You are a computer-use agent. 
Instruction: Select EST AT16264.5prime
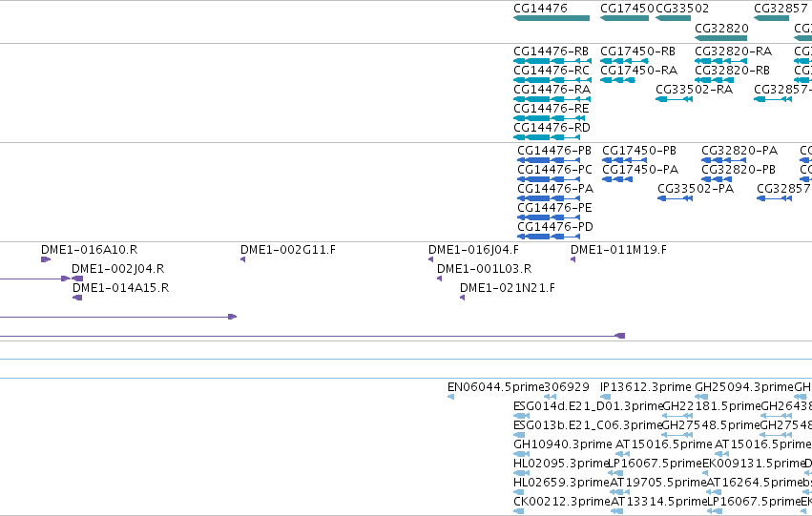[755, 484]
